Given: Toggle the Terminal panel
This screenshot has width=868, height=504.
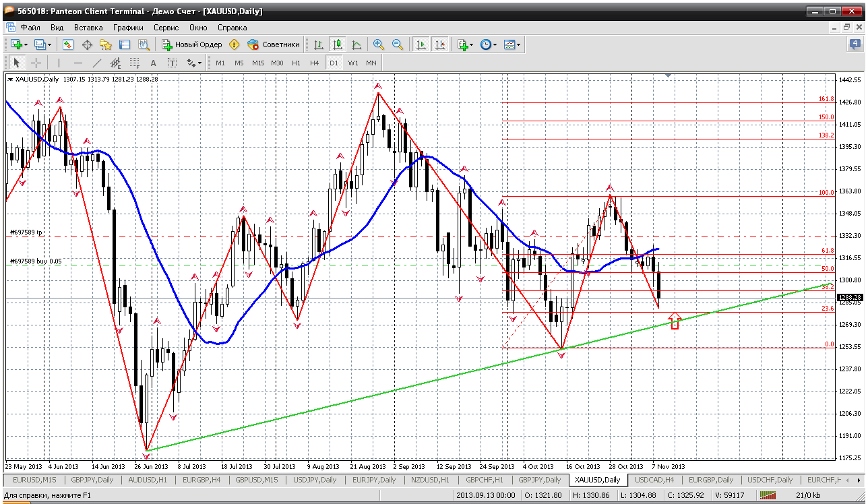Looking at the screenshot, I should click(x=125, y=44).
